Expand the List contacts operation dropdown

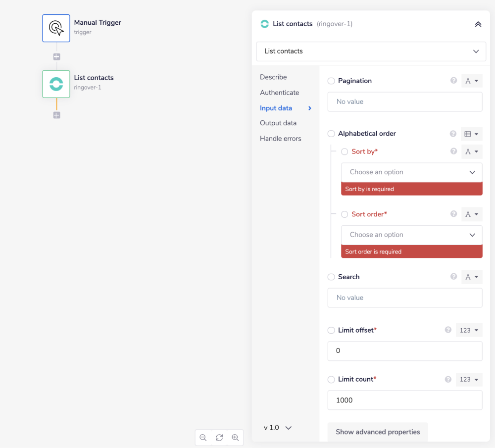[371, 51]
